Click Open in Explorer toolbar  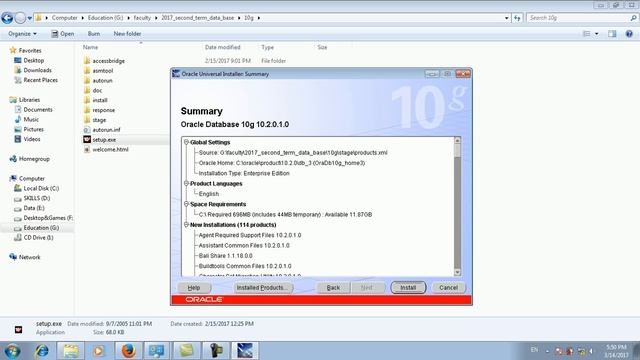(x=62, y=33)
